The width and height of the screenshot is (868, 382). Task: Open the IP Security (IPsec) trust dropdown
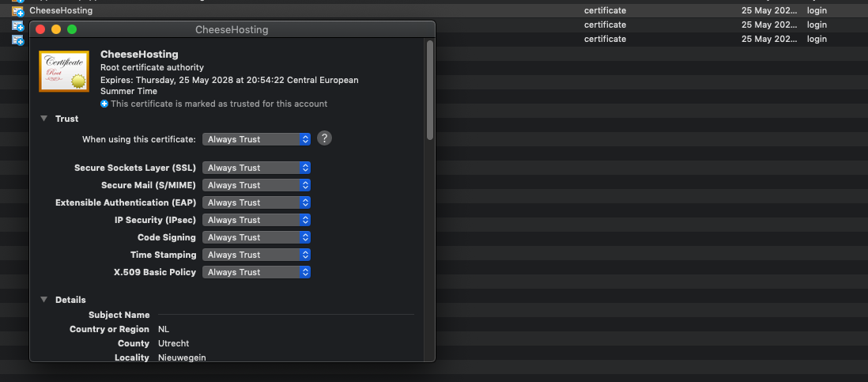256,220
